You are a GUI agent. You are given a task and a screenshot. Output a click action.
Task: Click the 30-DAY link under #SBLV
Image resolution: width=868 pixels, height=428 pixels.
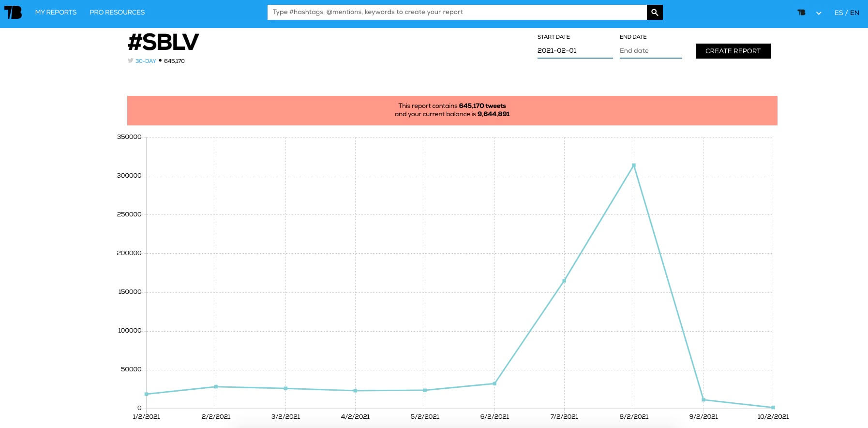(146, 61)
